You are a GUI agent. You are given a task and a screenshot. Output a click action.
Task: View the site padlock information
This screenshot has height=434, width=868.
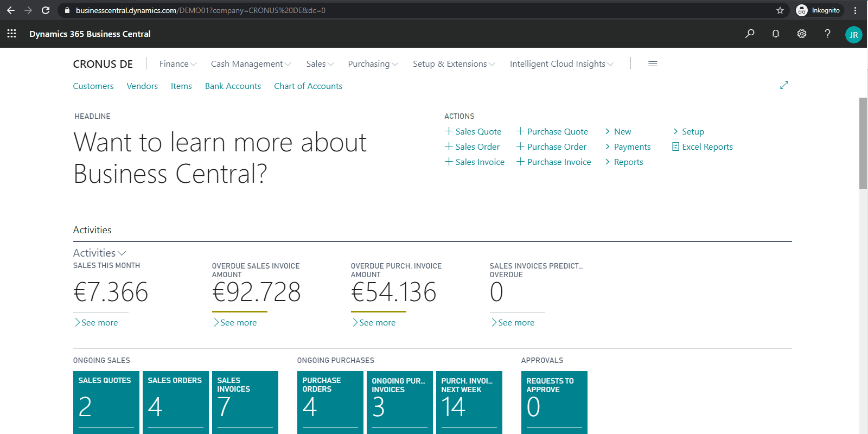(67, 10)
